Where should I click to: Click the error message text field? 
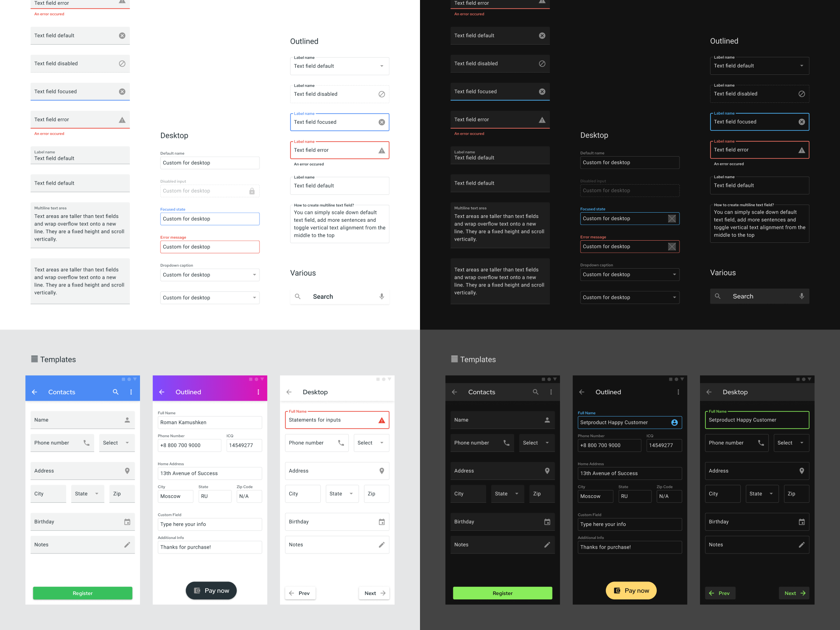[x=209, y=246]
